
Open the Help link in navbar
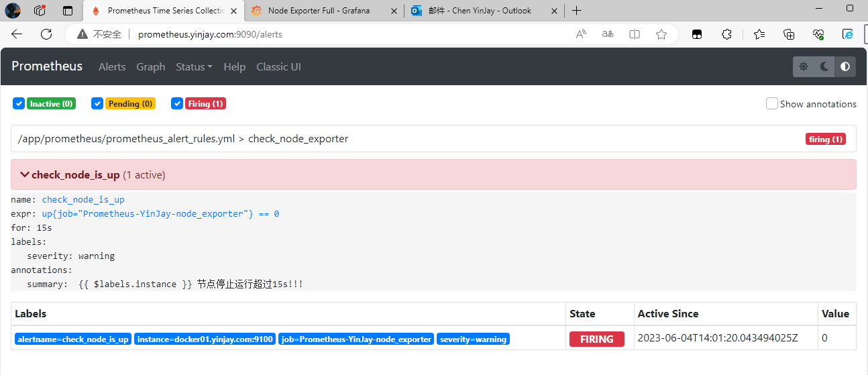click(x=235, y=66)
